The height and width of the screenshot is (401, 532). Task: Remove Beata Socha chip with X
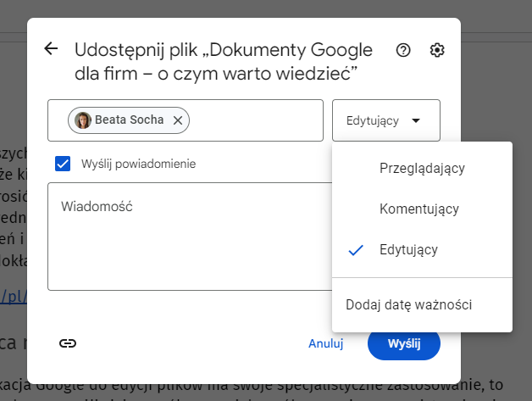[x=178, y=120]
